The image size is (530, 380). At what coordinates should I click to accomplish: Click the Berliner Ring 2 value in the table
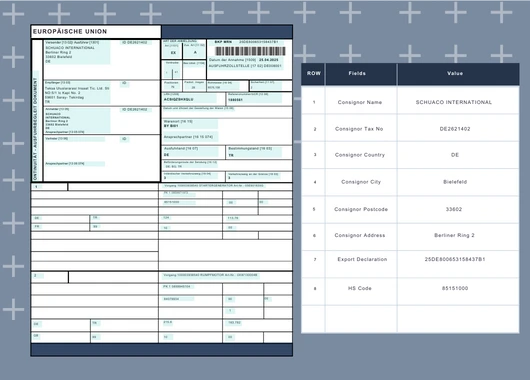(454, 235)
